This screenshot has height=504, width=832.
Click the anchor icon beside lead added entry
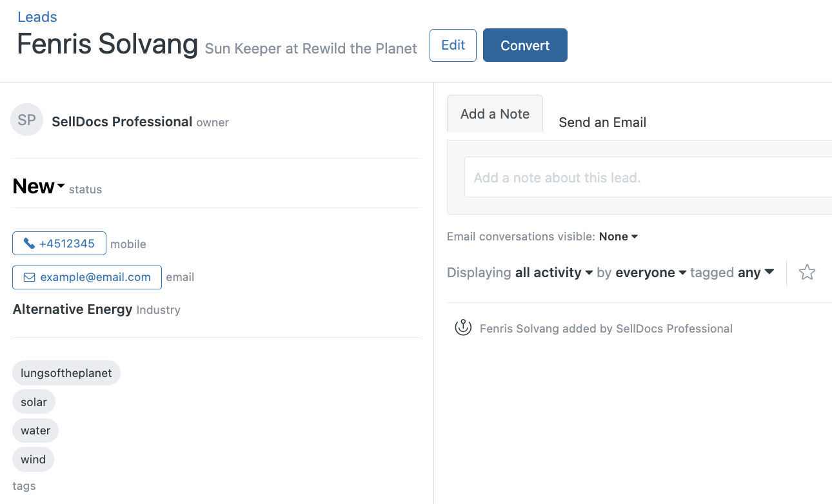[463, 328]
